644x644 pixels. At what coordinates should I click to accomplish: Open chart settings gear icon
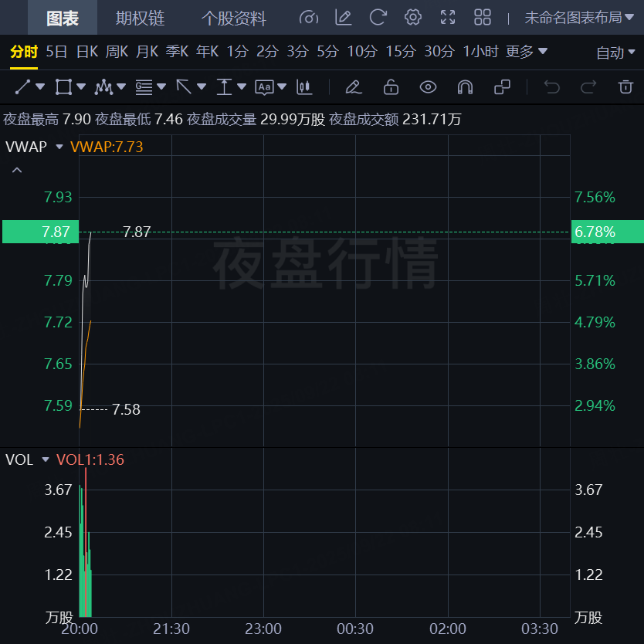point(413,18)
